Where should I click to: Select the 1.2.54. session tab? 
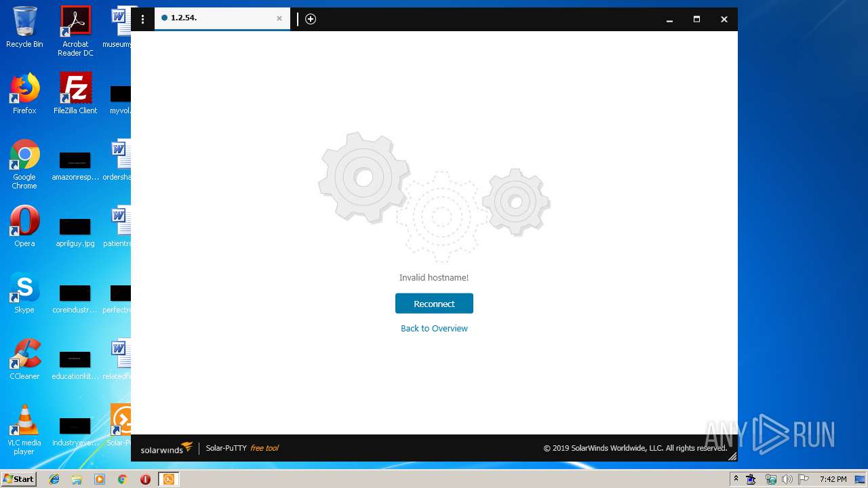(222, 18)
